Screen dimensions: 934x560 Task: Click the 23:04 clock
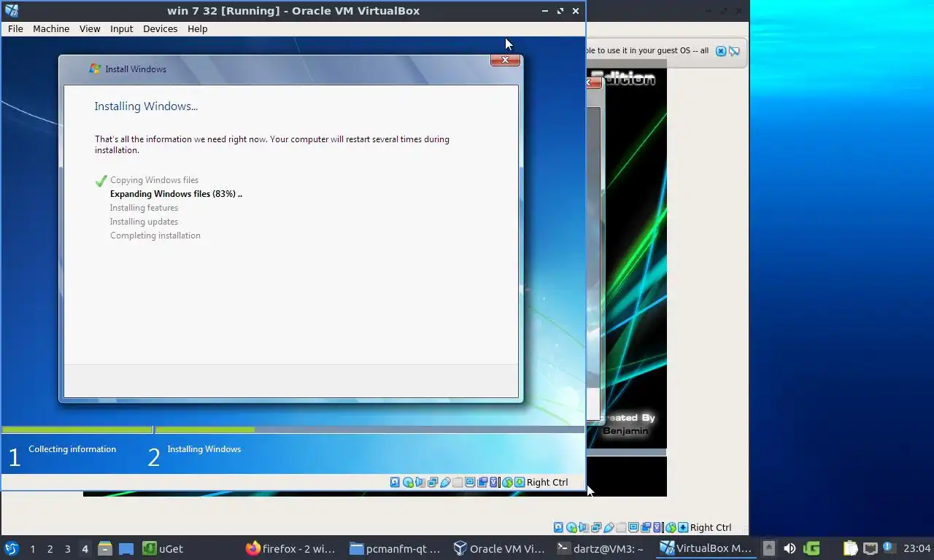pos(916,548)
